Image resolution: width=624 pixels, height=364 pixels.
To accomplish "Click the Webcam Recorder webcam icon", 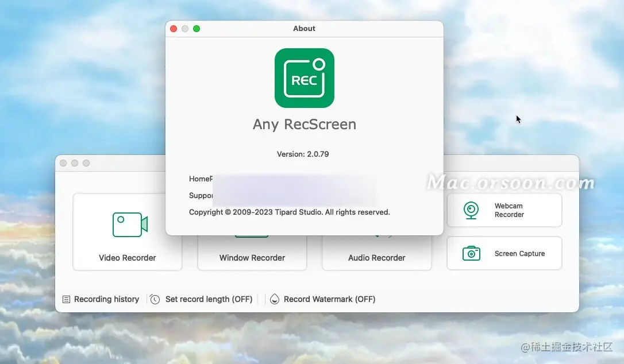I will 471,210.
